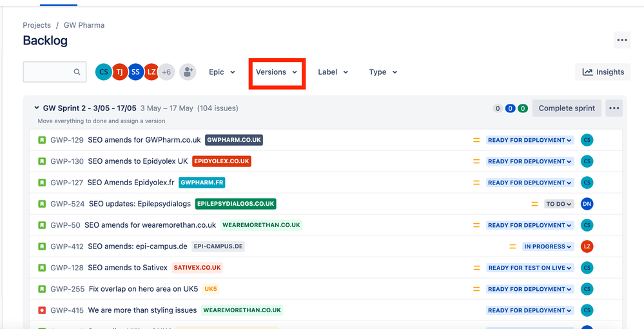
Task: Select 'SEO Amends Epidyolex.fr' issue title
Action: pyautogui.click(x=131, y=183)
